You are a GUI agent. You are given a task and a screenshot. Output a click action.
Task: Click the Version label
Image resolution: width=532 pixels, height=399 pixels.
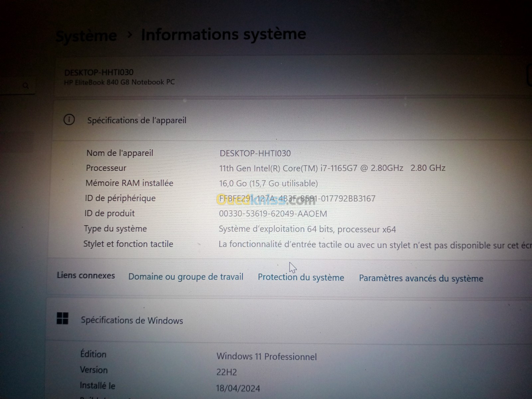(94, 370)
